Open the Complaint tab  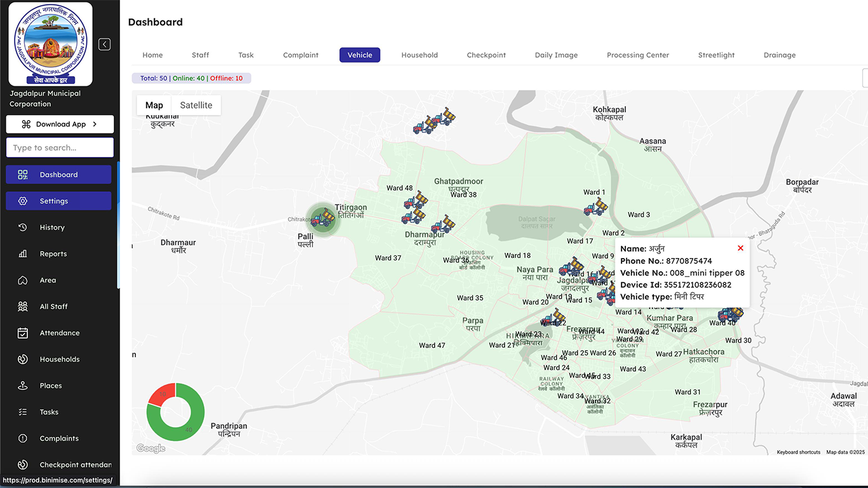click(x=301, y=55)
